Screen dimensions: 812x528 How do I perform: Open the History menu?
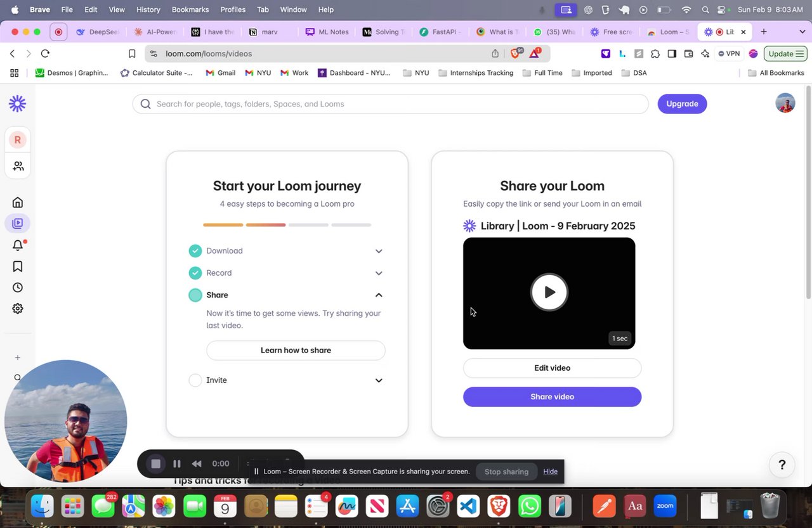tap(148, 10)
